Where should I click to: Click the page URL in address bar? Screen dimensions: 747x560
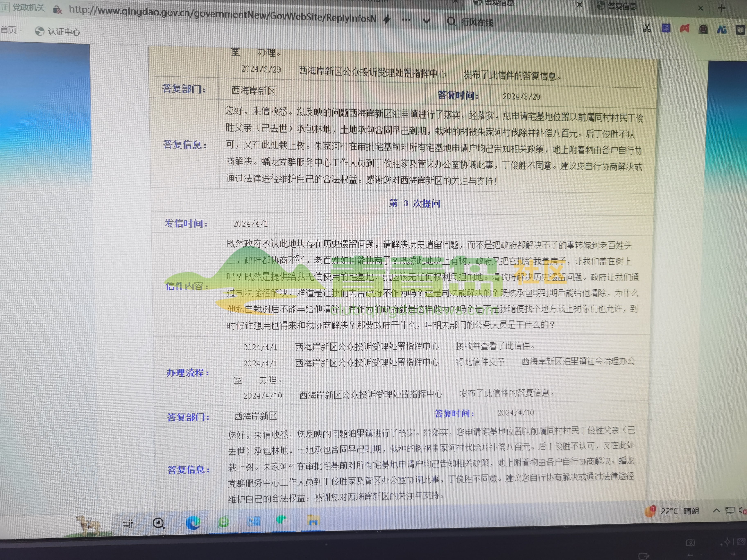[x=223, y=14]
